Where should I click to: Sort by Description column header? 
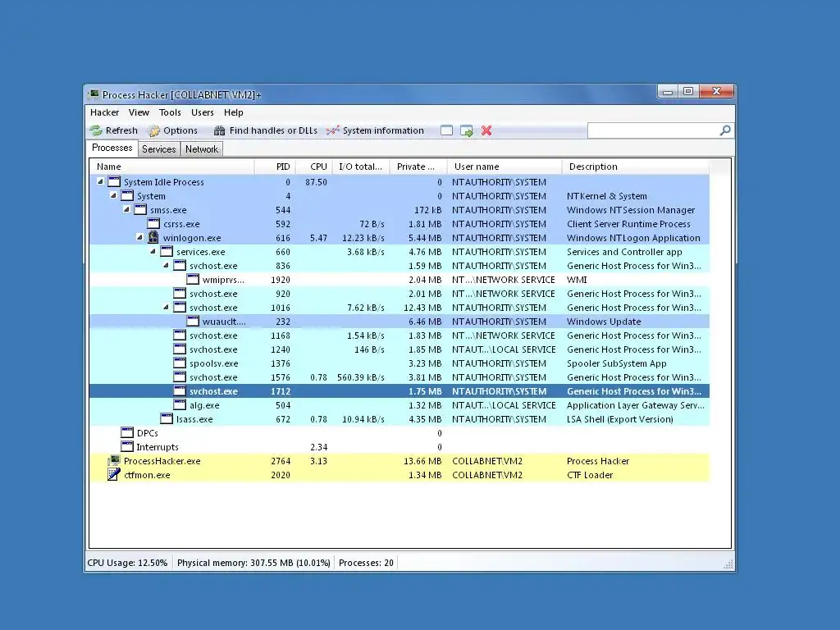tap(636, 167)
